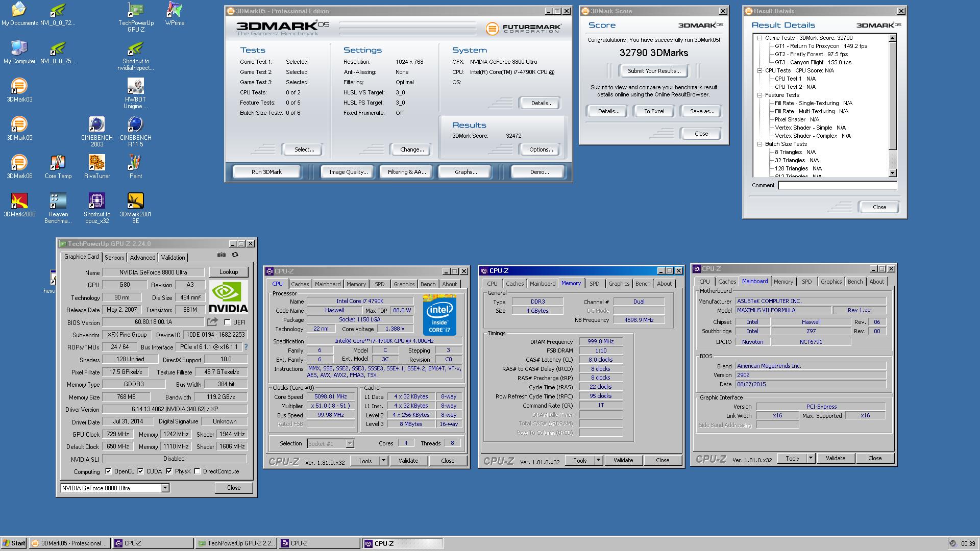980x551 pixels.
Task: Collapse the CPU Tests tree node
Action: 759,70
